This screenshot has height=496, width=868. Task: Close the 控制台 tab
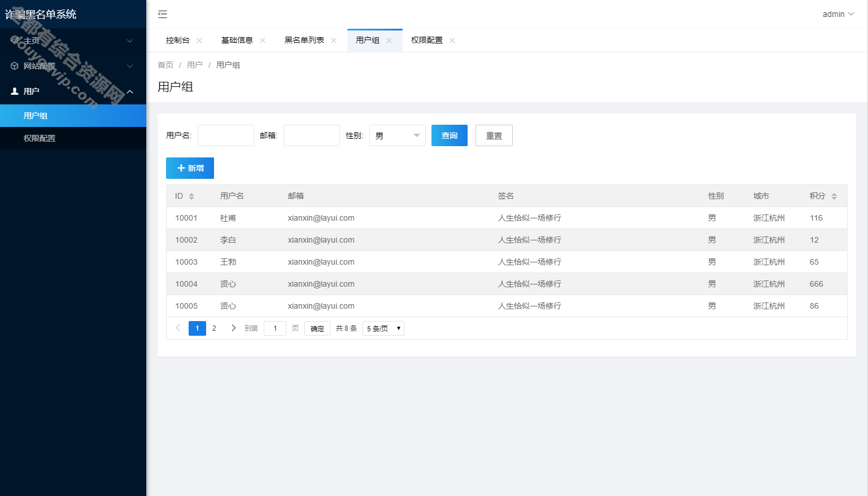click(x=199, y=41)
